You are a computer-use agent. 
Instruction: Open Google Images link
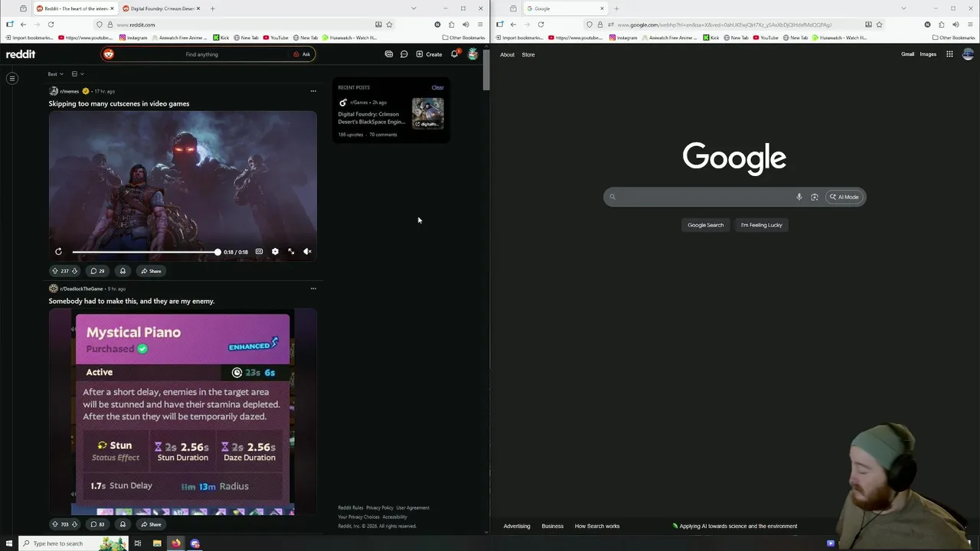click(928, 54)
